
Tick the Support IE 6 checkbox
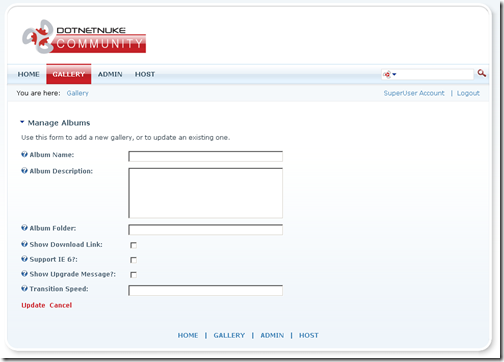[x=133, y=260]
